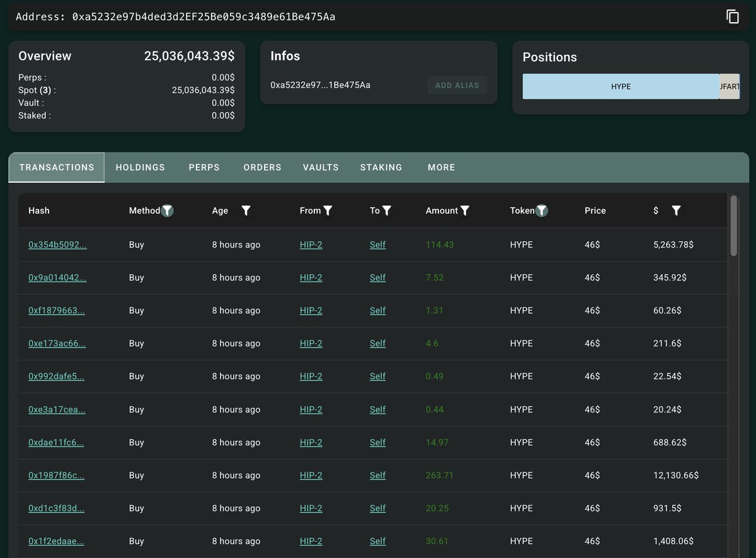Click the Self link in the 263.71 HYPE row
This screenshot has height=558, width=756.
click(377, 475)
